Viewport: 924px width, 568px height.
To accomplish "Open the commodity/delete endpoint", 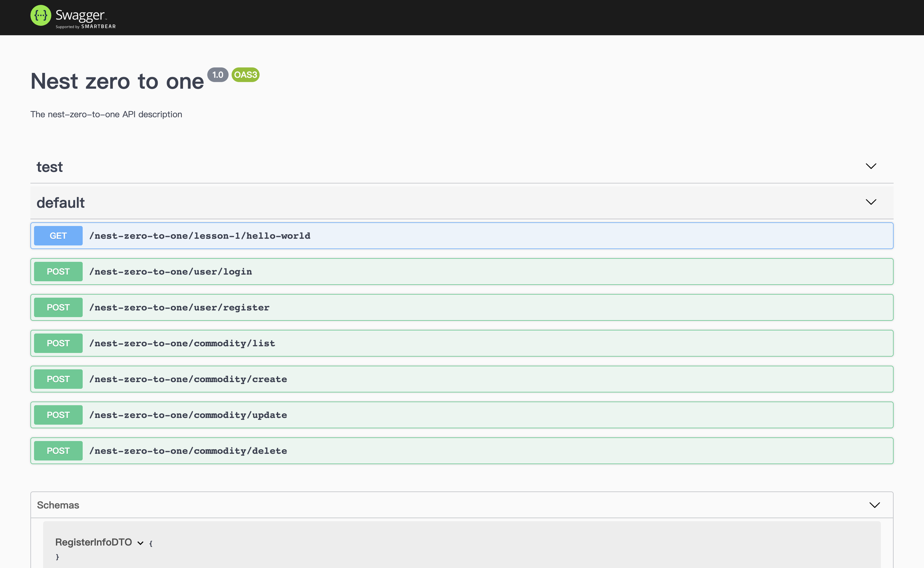I will click(x=188, y=451).
